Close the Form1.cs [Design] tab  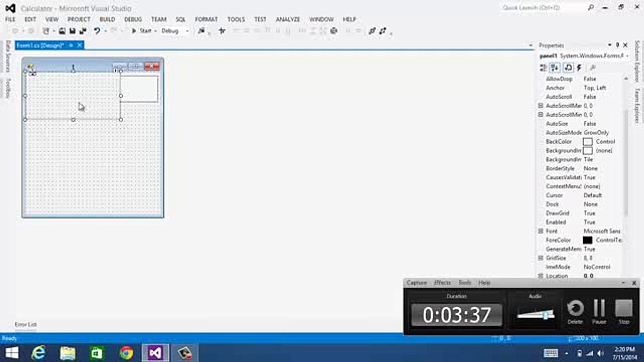[x=79, y=45]
